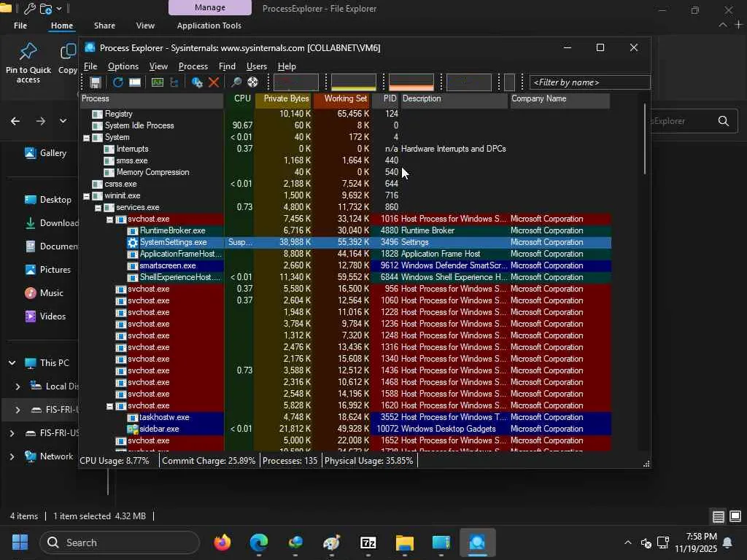Screen dimensions: 747x560
Task: Sort by Company Name column header
Action: click(560, 98)
